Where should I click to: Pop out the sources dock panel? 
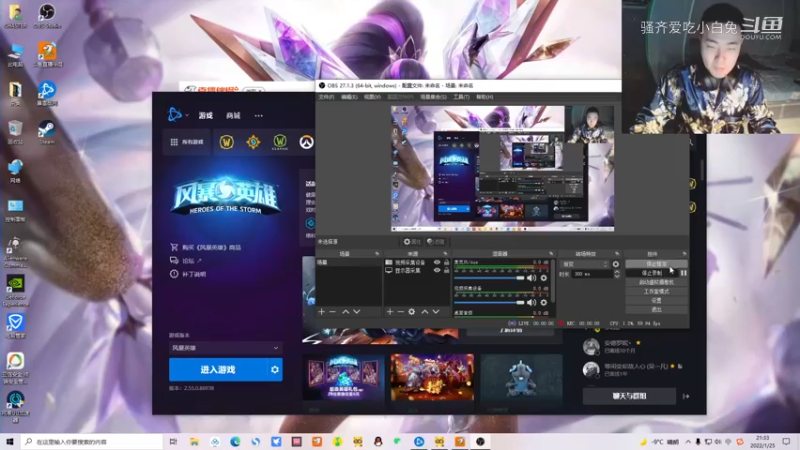coord(445,254)
